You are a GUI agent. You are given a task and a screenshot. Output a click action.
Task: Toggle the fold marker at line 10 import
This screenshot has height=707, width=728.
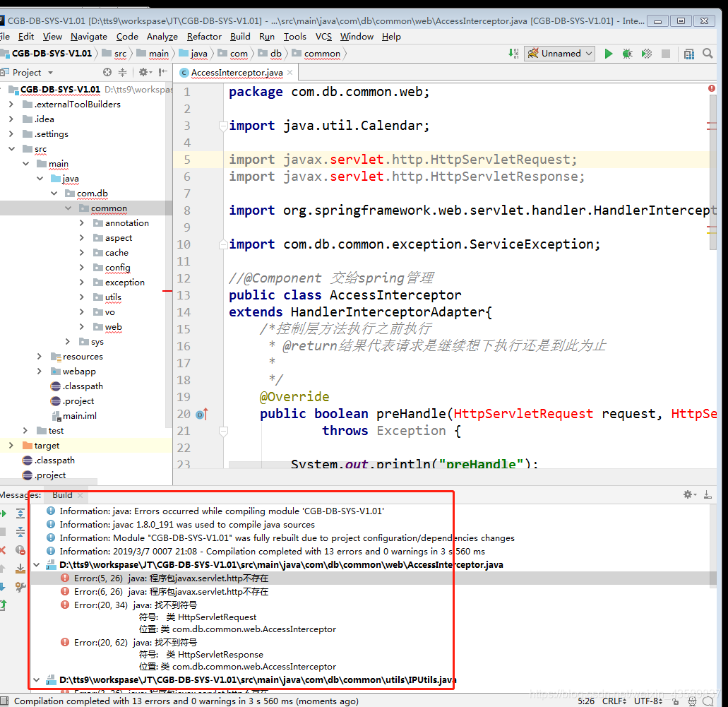pyautogui.click(x=223, y=244)
